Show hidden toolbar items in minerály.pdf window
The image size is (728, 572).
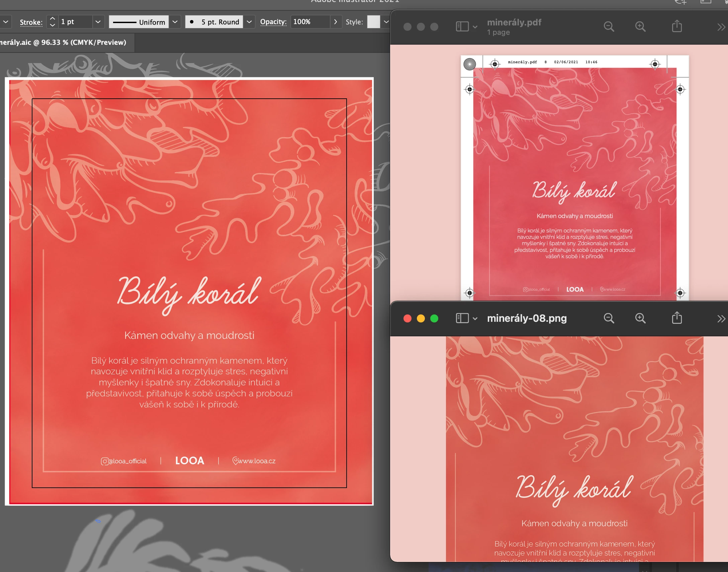click(x=721, y=27)
